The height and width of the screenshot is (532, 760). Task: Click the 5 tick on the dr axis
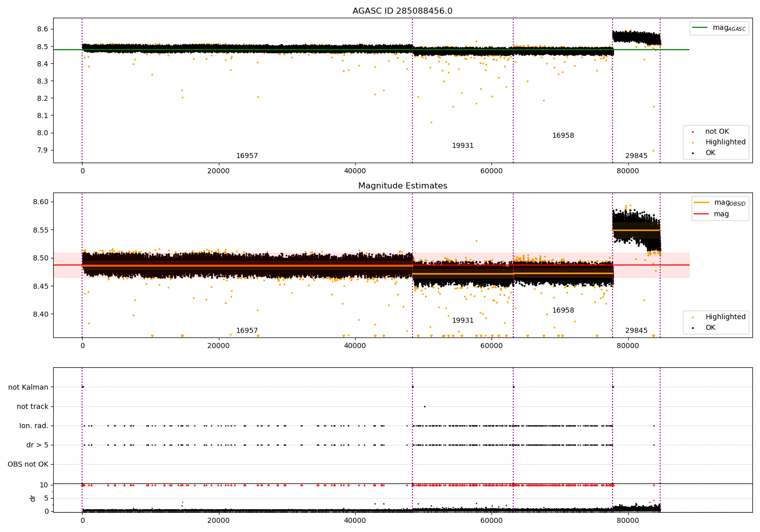pos(46,498)
